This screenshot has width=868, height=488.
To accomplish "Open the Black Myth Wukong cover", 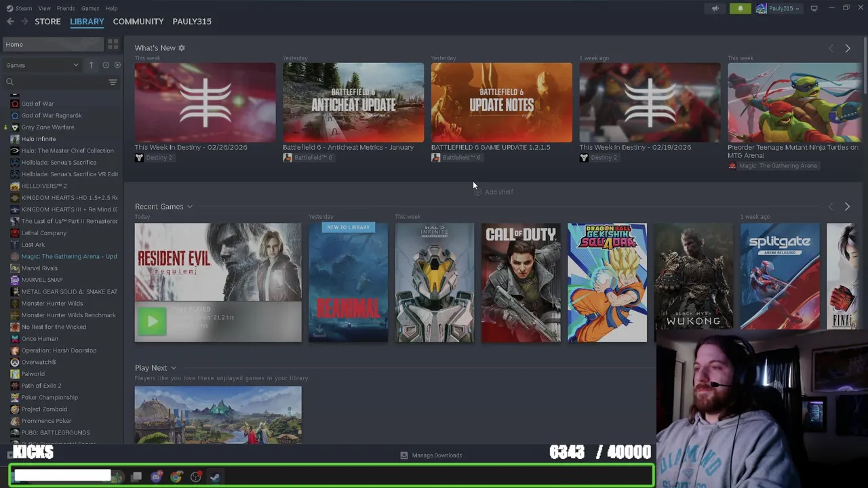I will point(693,277).
